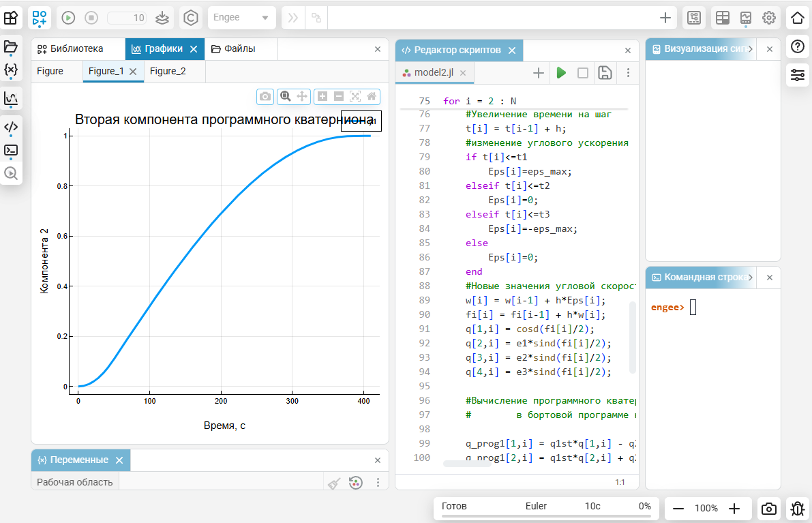Open the variables {x} icon in left sidebar

11,70
